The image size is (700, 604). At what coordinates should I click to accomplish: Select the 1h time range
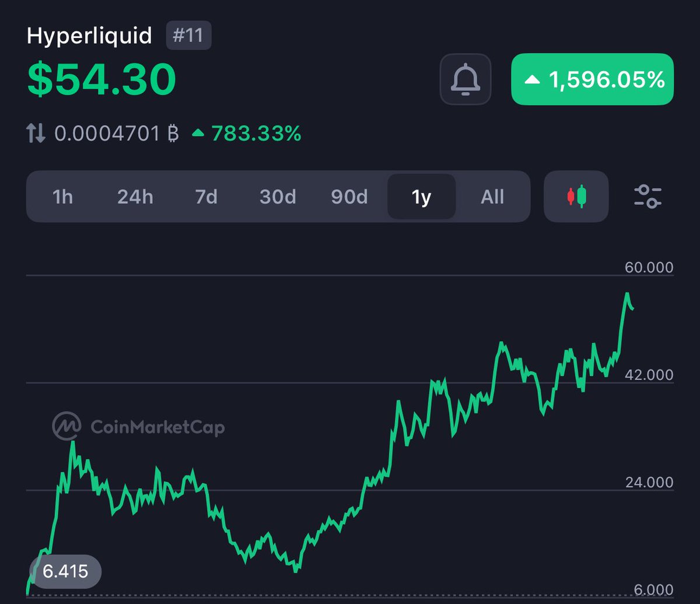[x=62, y=197]
